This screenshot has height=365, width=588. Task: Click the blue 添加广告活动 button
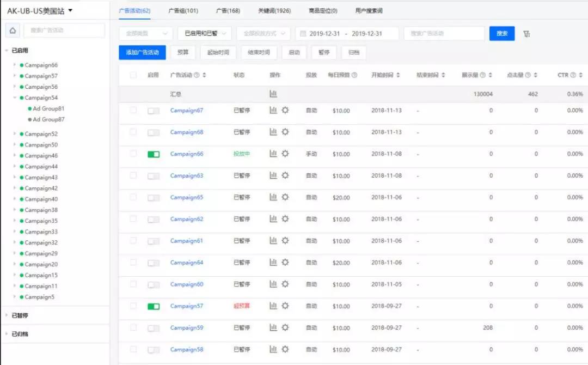(143, 52)
